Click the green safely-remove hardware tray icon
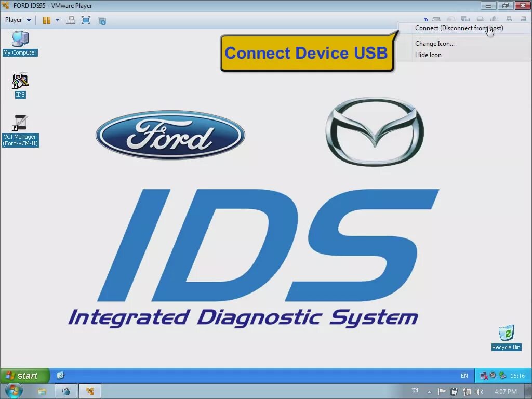Image resolution: width=532 pixels, height=399 pixels. [x=503, y=375]
